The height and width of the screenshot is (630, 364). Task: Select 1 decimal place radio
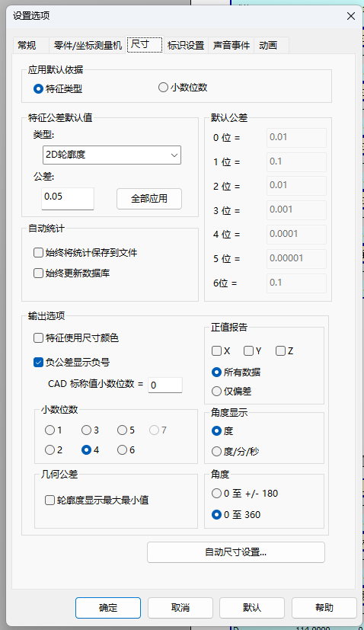click(x=53, y=430)
